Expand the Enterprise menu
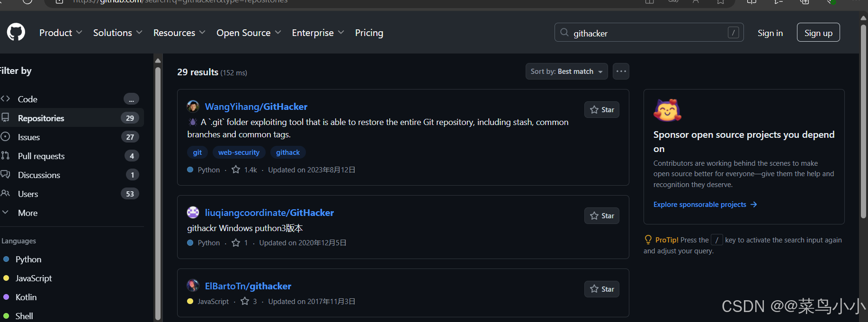 318,33
